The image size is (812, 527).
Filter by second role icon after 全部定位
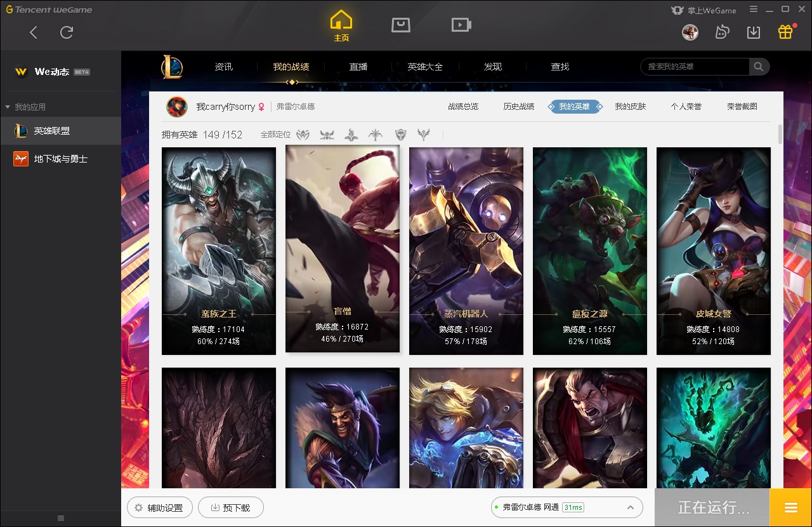(327, 135)
